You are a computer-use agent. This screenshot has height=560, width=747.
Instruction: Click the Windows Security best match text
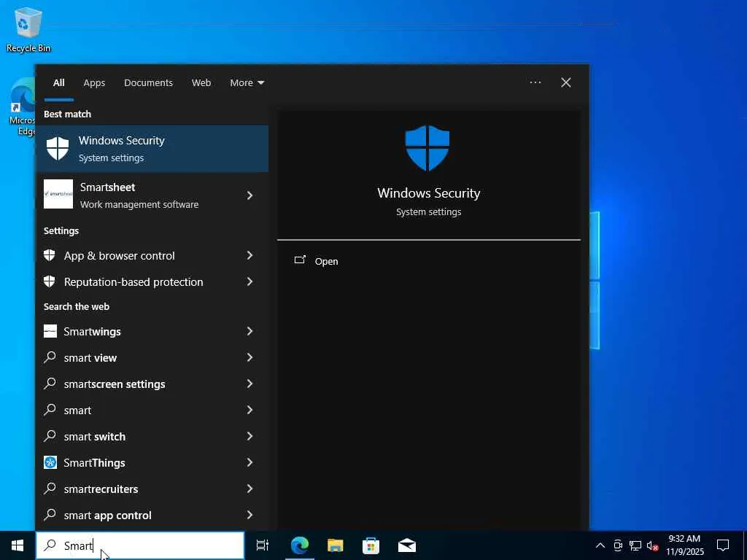122,141
